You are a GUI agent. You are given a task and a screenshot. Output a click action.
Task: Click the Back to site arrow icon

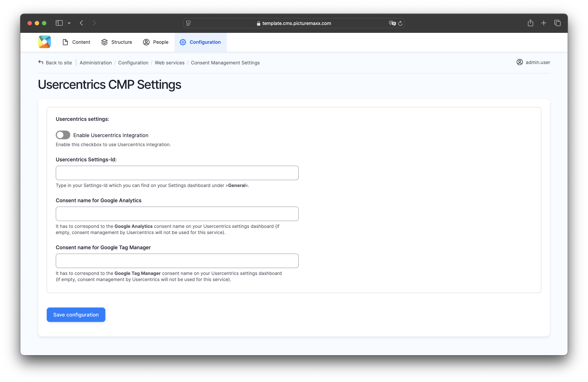coord(41,62)
